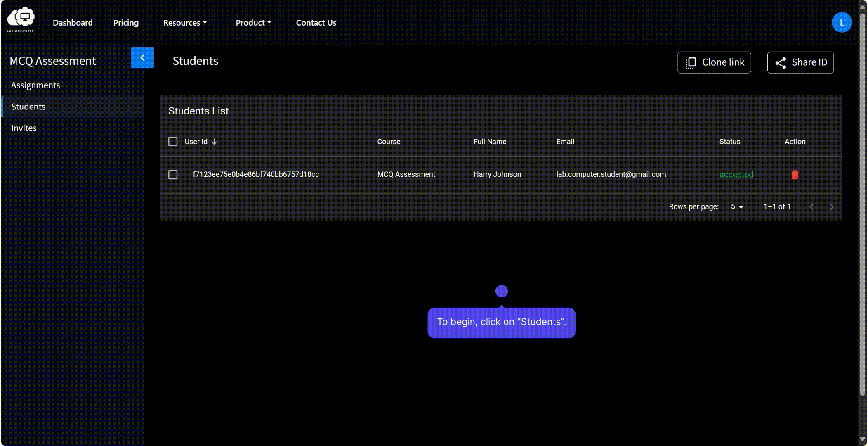The height and width of the screenshot is (446, 868).
Task: Delete Harry Johnson using the red trash icon
Action: coord(795,175)
